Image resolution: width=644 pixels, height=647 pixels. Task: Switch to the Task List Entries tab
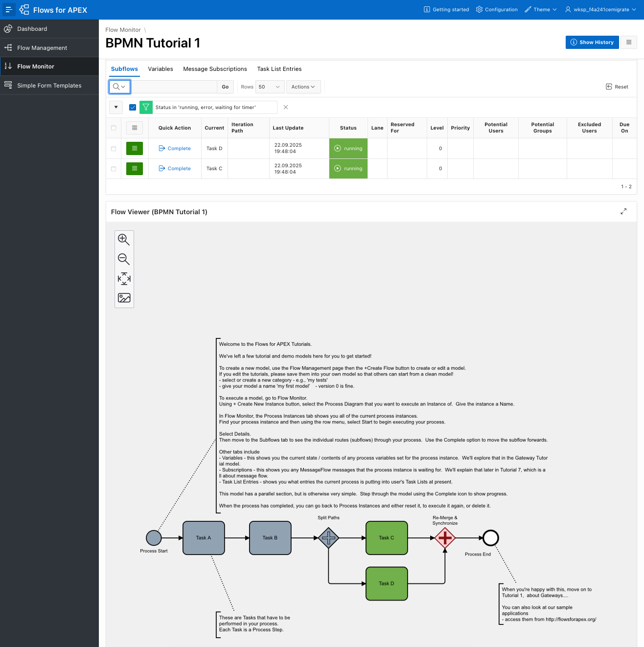(x=279, y=69)
